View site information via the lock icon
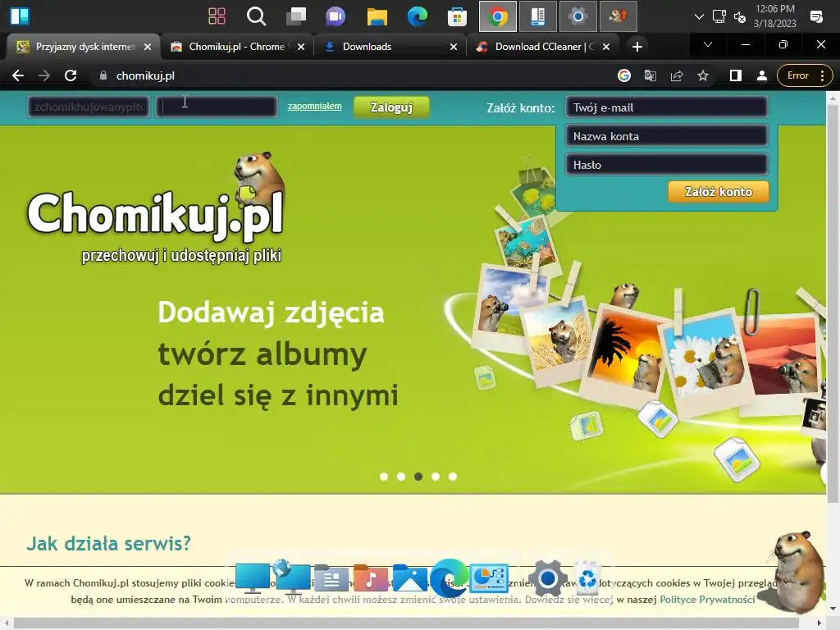 click(x=103, y=75)
